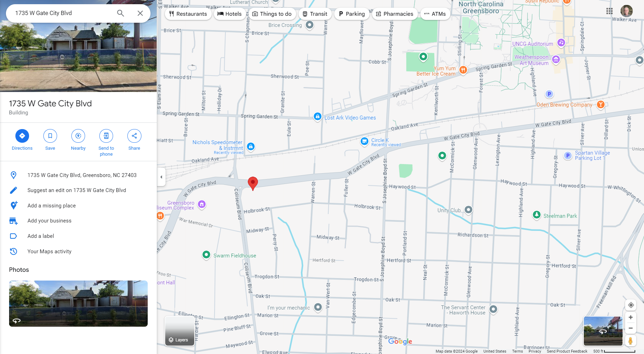The width and height of the screenshot is (644, 354).
Task: Collapse the side panel arrow
Action: click(161, 177)
